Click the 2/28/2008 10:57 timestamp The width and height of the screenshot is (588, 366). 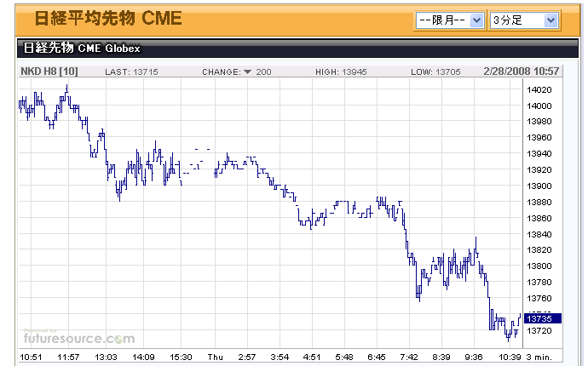(x=522, y=71)
